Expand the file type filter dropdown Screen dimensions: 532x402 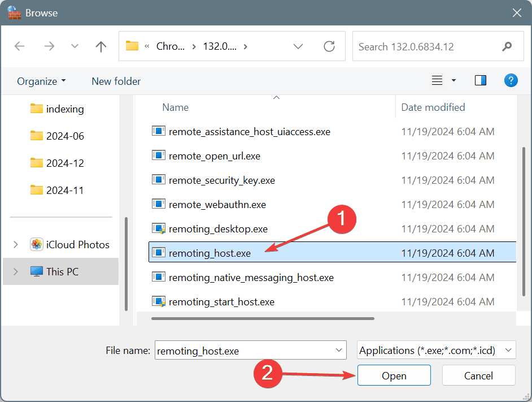[508, 351]
